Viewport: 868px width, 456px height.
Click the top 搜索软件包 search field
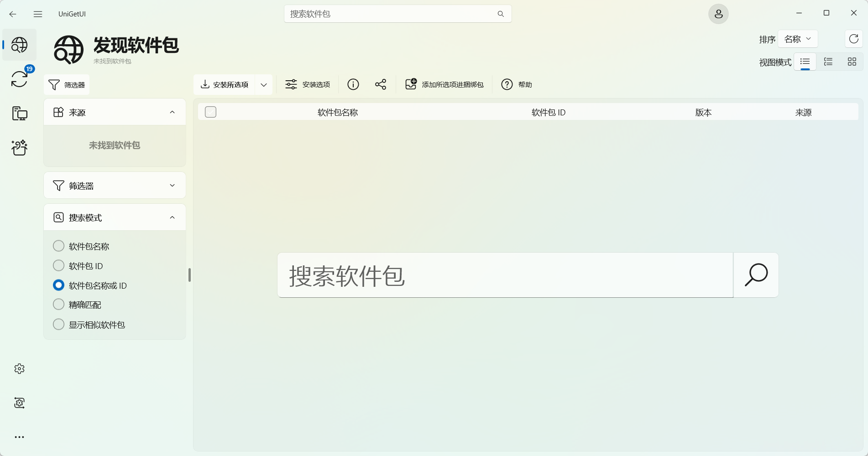392,14
